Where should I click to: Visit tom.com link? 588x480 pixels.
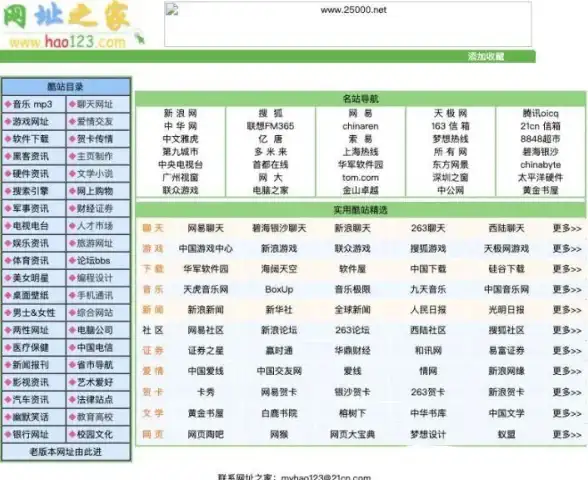(x=360, y=177)
